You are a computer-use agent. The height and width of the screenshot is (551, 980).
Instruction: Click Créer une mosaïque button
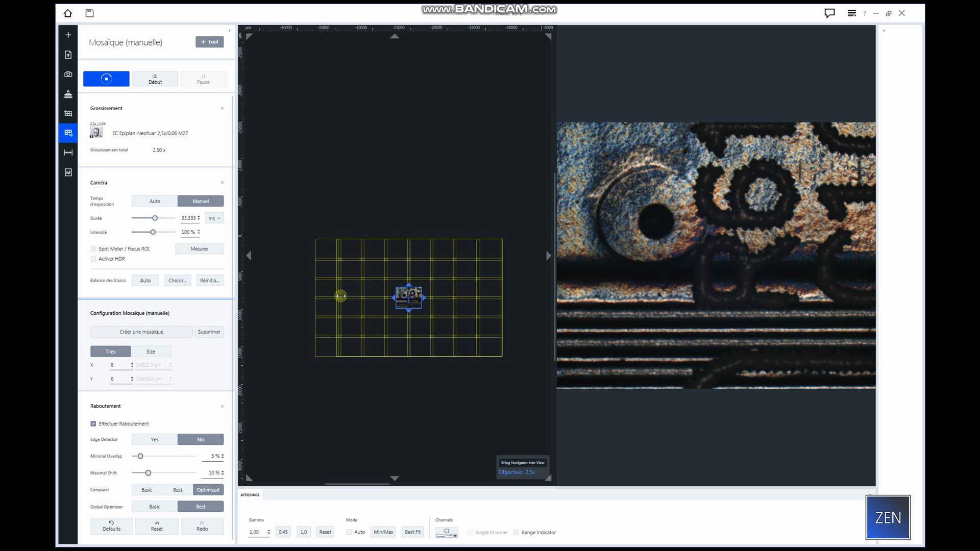141,332
